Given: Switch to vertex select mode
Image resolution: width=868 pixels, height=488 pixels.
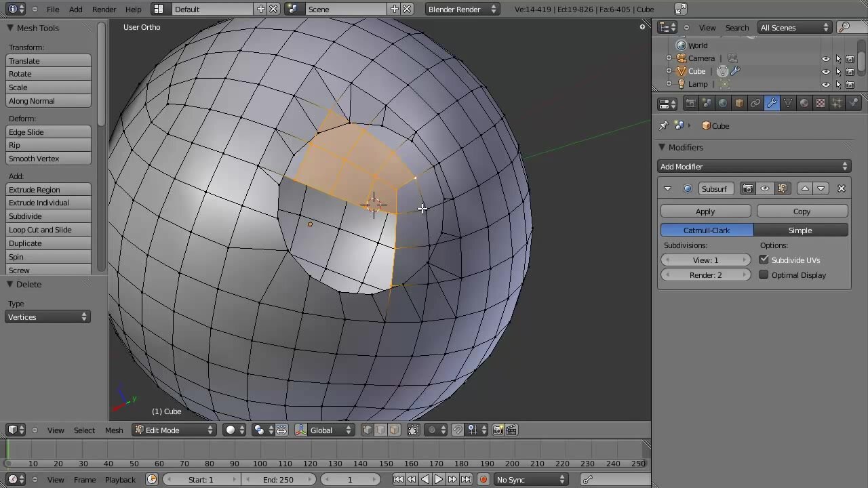Looking at the screenshot, I should (x=368, y=430).
